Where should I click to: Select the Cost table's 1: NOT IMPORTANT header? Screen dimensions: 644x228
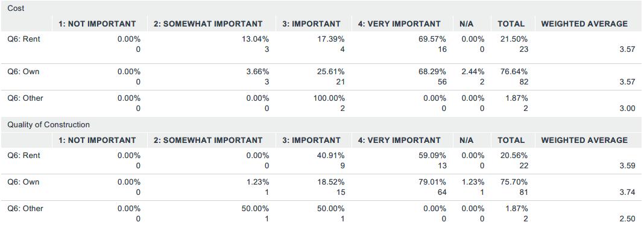97,24
